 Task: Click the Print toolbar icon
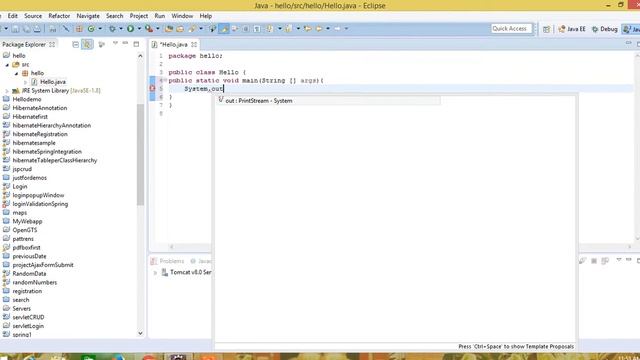pyautogui.click(x=37, y=29)
